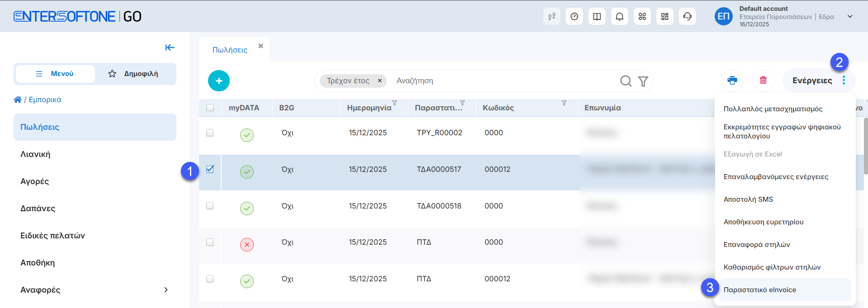Click the headset support icon
Image resolution: width=868 pixels, height=308 pixels.
pyautogui.click(x=687, y=17)
